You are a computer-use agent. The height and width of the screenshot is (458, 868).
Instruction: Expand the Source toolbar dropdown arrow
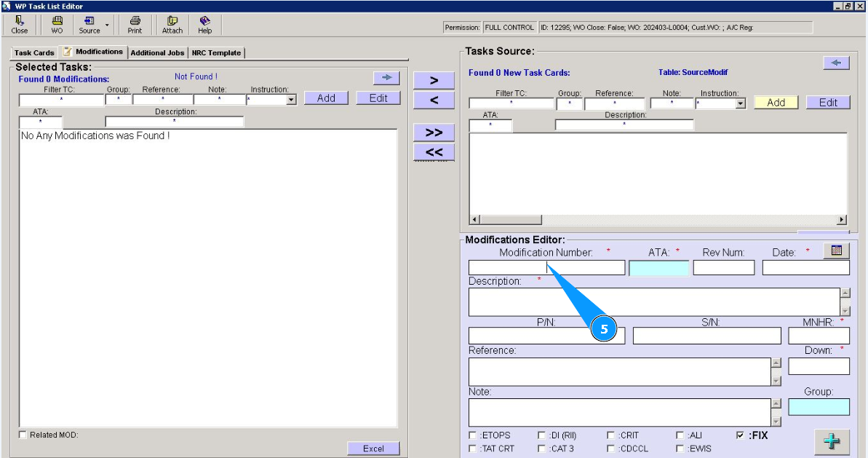point(107,25)
